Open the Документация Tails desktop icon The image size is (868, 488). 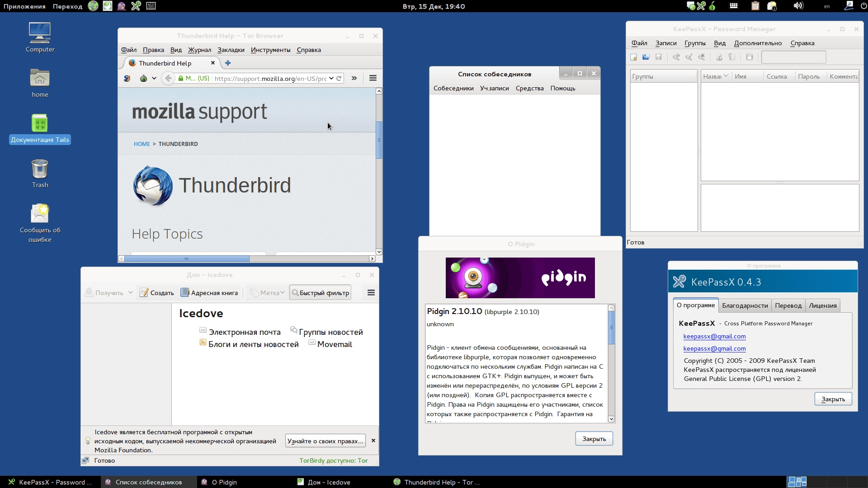pyautogui.click(x=40, y=129)
